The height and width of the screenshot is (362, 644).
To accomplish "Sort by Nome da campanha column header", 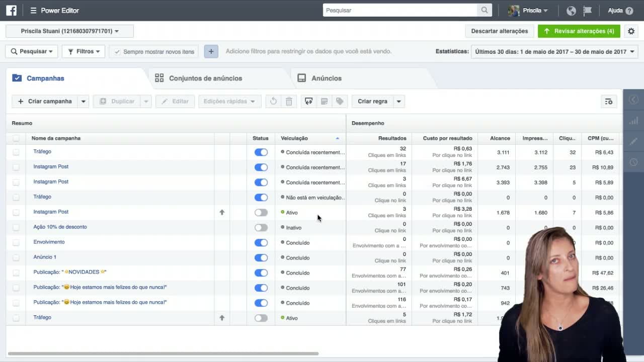I will pyautogui.click(x=56, y=138).
